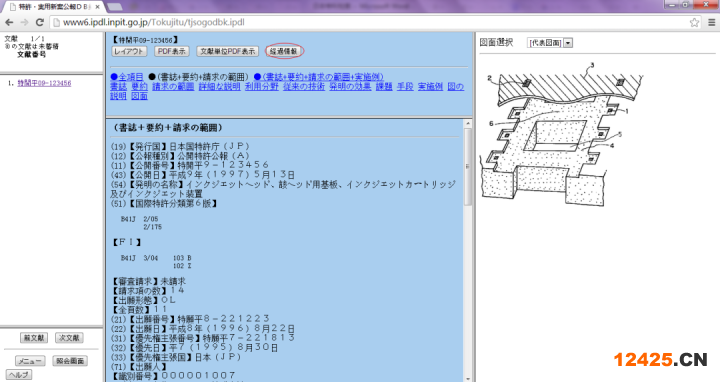Expand the 代表図面 drawing selection dropdown
The image size is (720, 382).
568,43
